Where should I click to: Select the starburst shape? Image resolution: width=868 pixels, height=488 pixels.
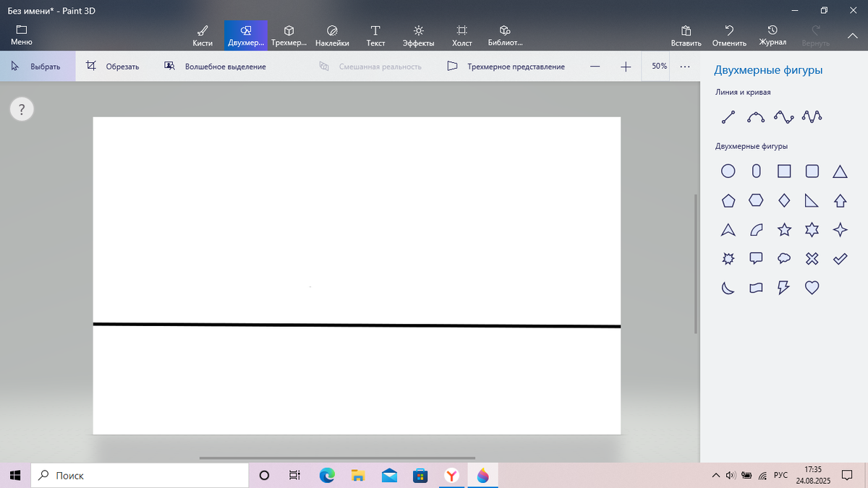click(728, 258)
